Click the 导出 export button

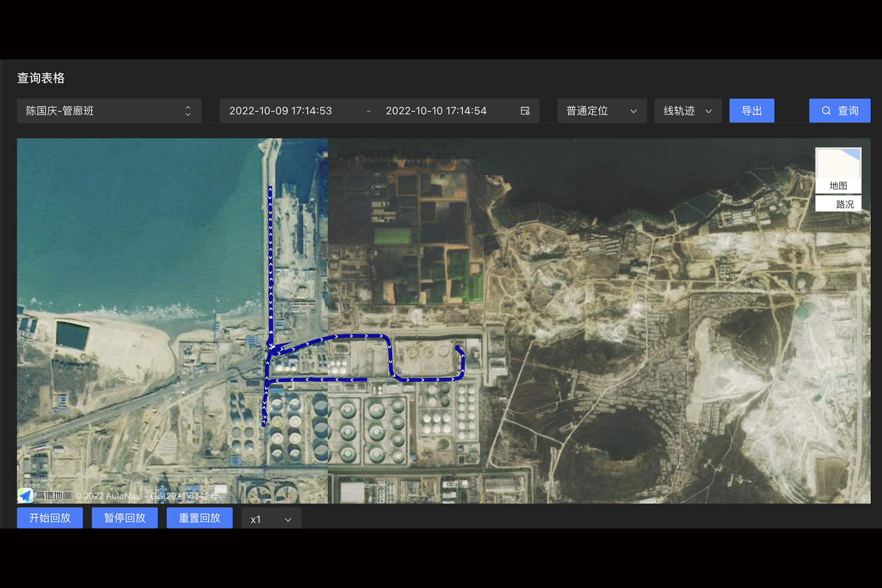pos(752,111)
